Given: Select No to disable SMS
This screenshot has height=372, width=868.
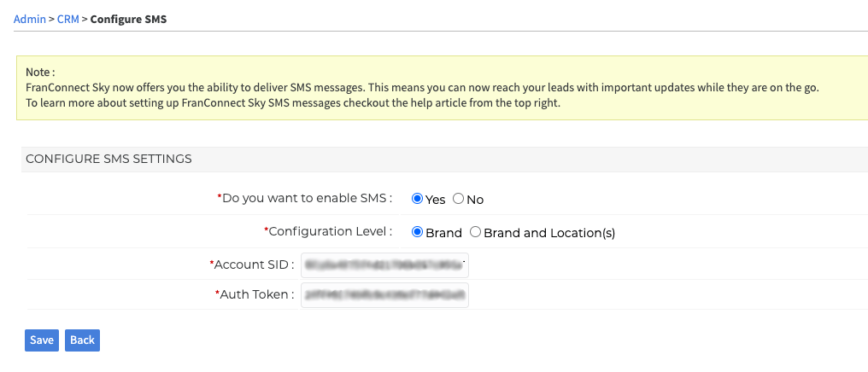Looking at the screenshot, I should pos(459,199).
